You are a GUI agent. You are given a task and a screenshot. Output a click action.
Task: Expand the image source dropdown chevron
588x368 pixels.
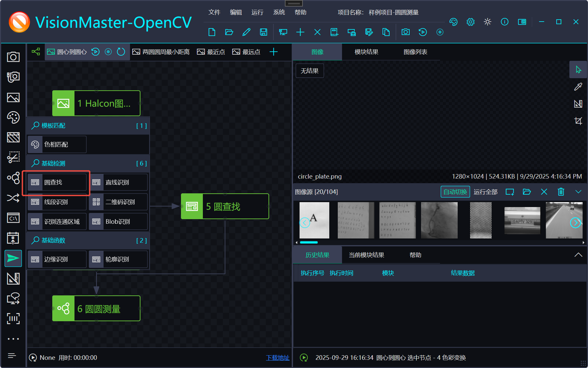pos(578,192)
